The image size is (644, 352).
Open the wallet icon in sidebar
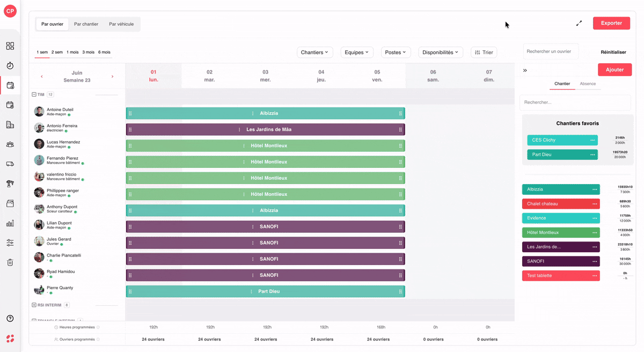click(x=10, y=203)
